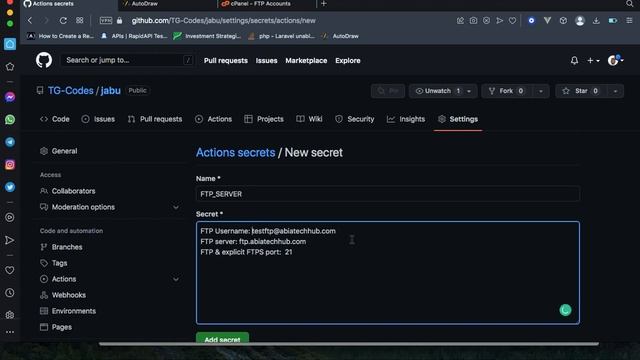Open the sidebar settings gear icon
Image resolution: width=640 pixels, height=360 pixels.
point(10,315)
